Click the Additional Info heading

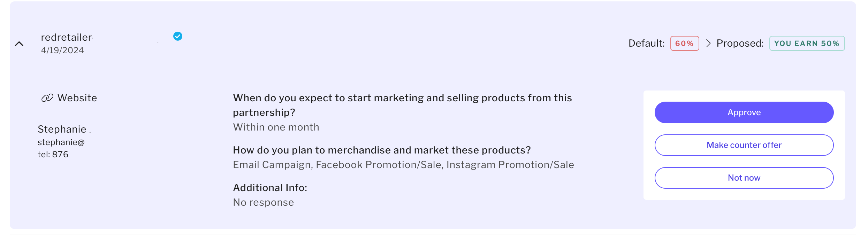[270, 188]
